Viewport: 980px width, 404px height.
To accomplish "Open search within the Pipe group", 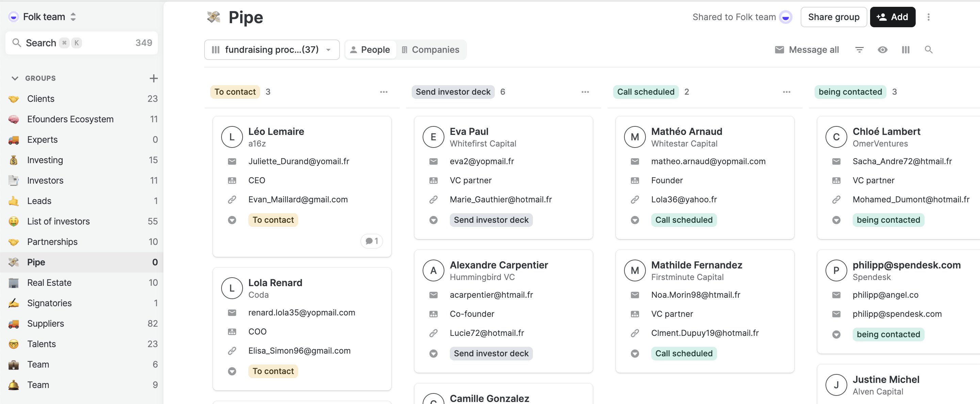I will click(x=929, y=49).
